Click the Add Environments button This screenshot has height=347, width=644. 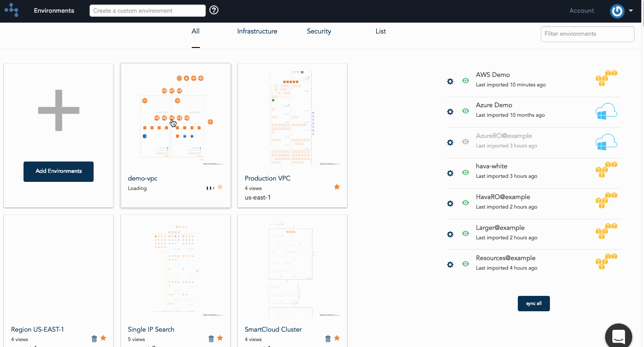coord(58,171)
